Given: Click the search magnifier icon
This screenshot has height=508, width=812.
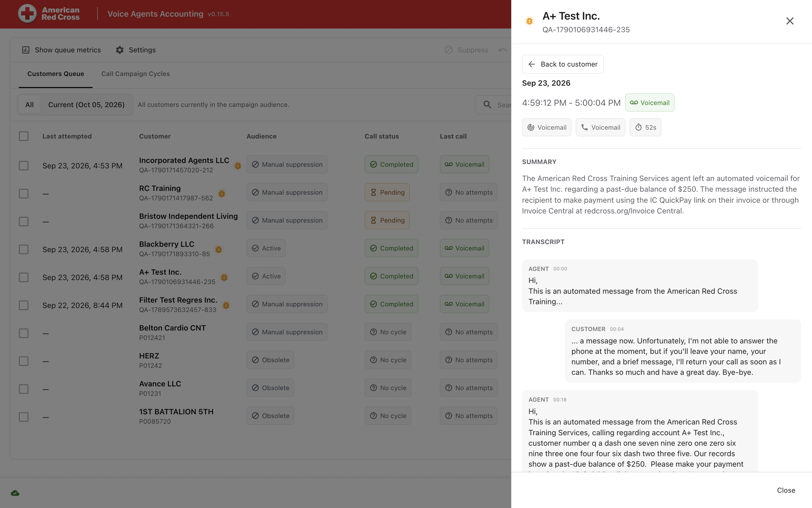Looking at the screenshot, I should [x=487, y=105].
